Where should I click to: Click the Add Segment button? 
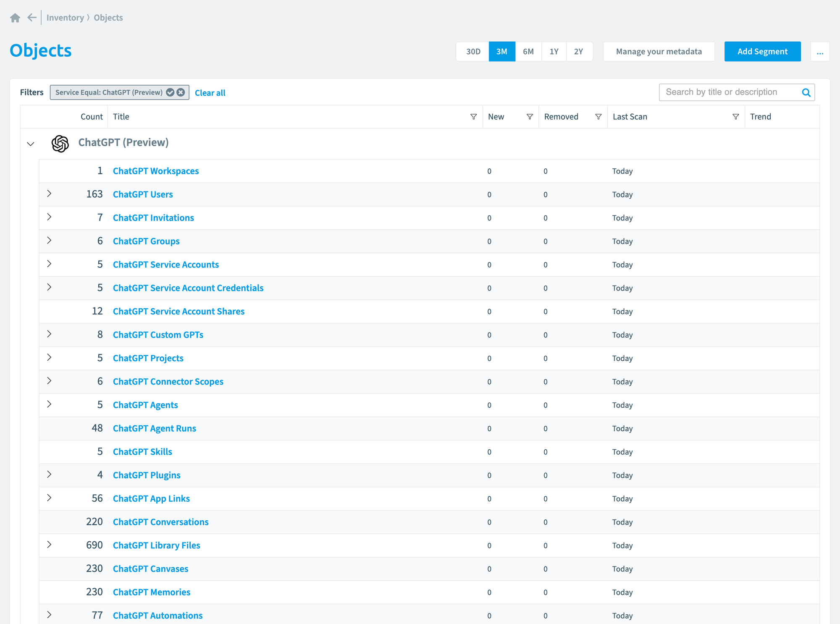762,52
